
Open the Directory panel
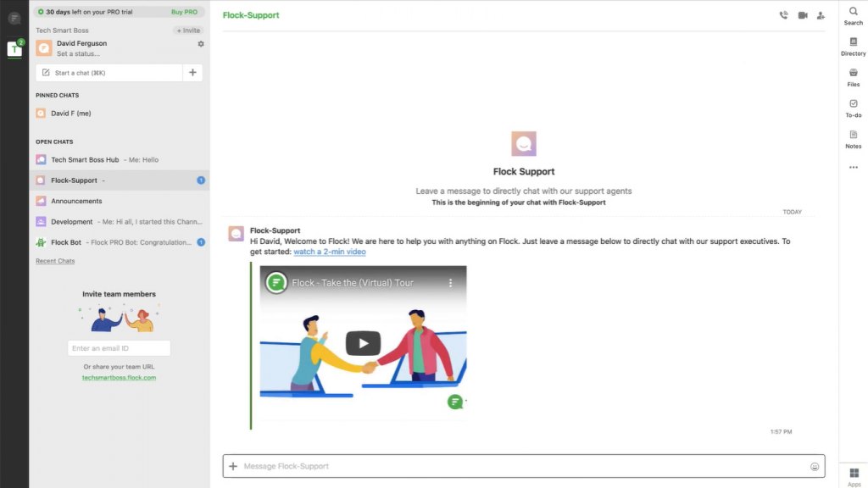pos(853,47)
